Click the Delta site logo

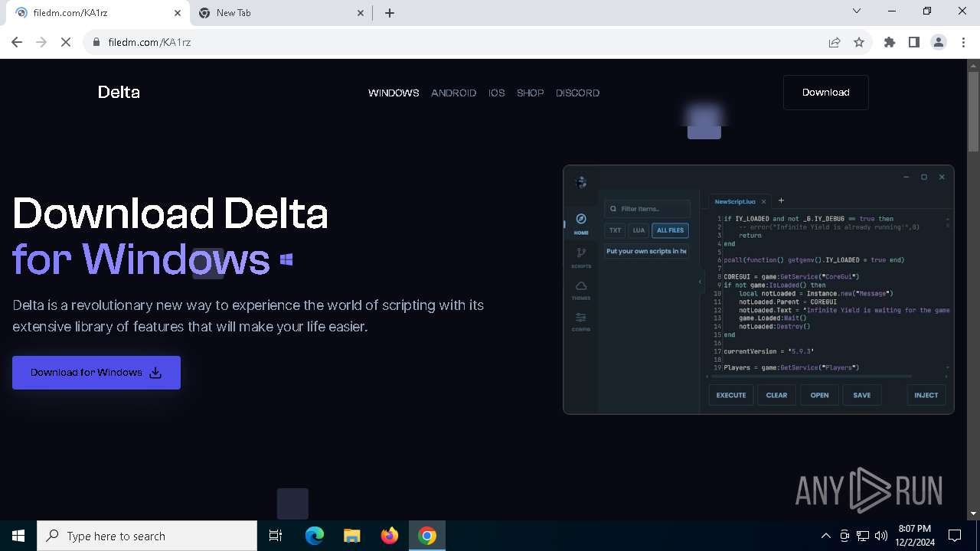119,93
